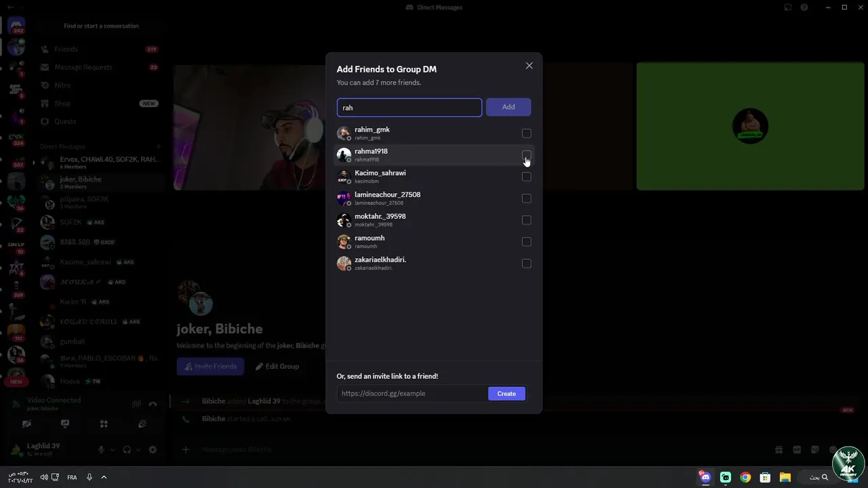Open Google Chrome from the taskbar
868x488 pixels.
[x=745, y=477]
